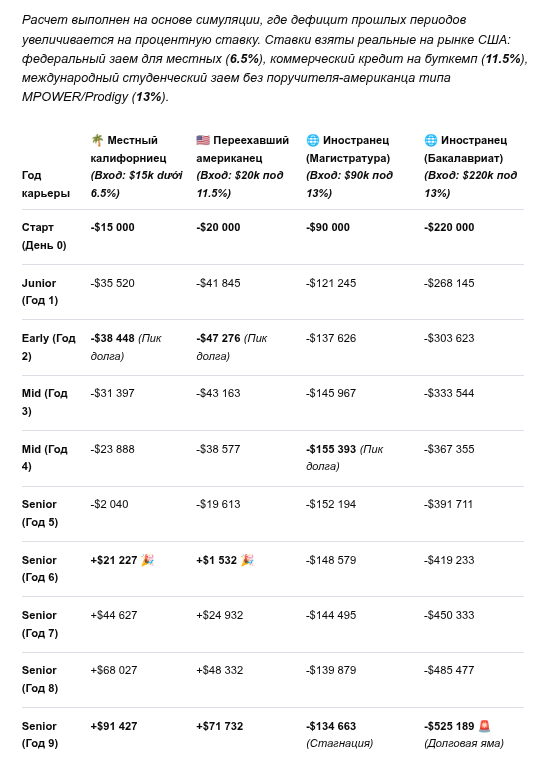Click the globe icon beside Магистратура column
547x765 pixels.
click(312, 141)
